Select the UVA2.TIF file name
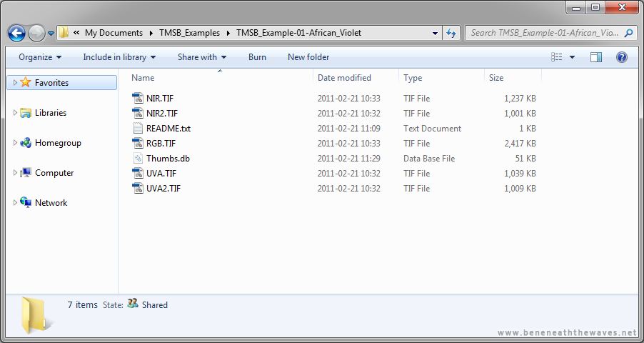This screenshot has width=644, height=343. tap(163, 189)
